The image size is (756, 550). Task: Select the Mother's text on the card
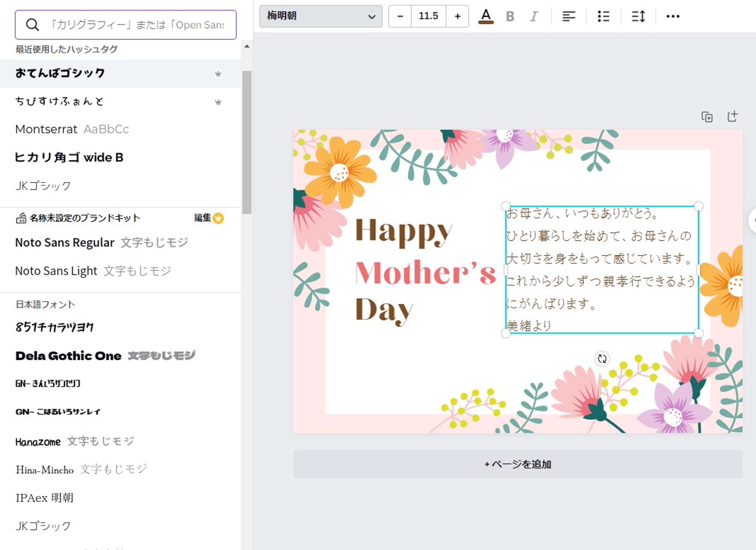click(426, 272)
